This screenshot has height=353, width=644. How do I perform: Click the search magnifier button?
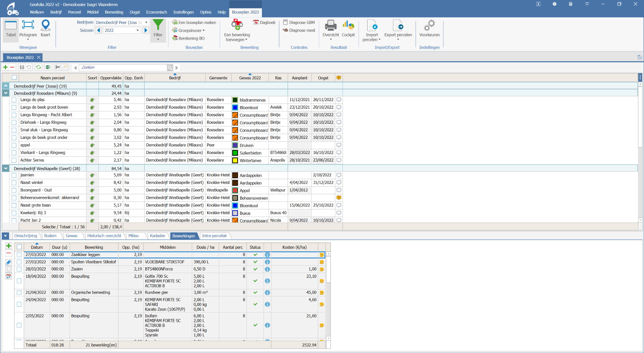[170, 67]
